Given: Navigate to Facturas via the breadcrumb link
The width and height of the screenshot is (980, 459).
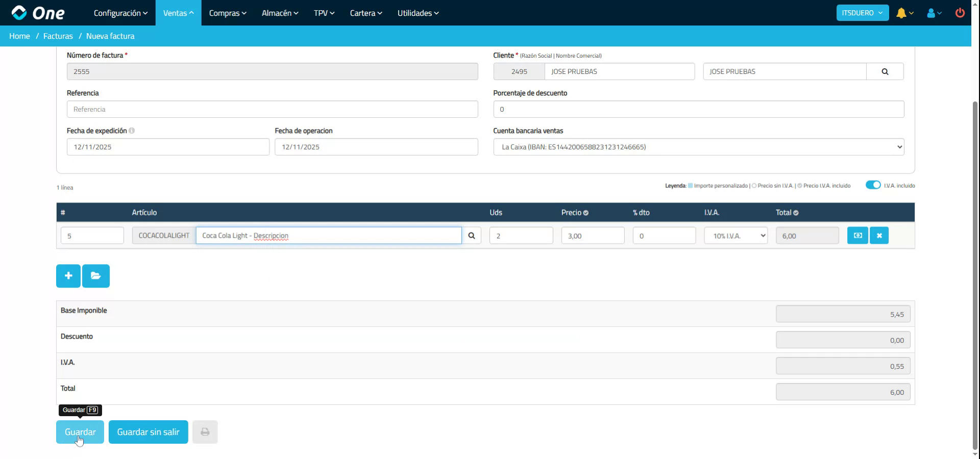Looking at the screenshot, I should (x=58, y=36).
